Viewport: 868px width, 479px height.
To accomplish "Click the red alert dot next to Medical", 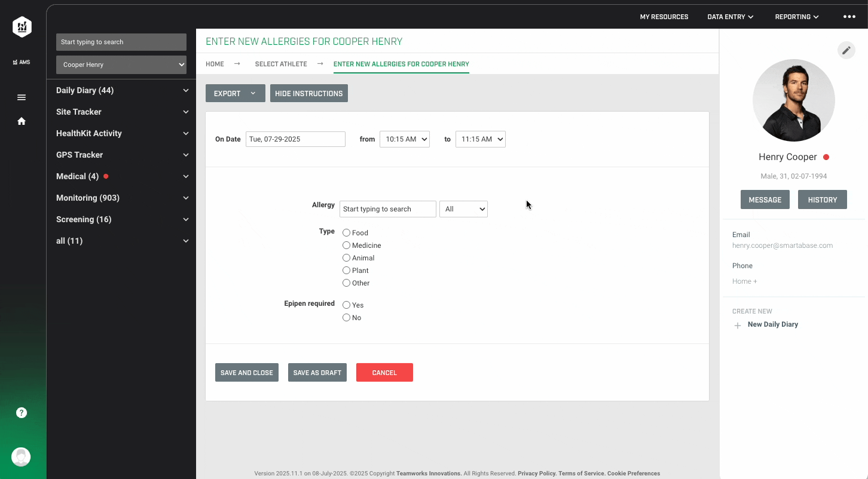I will click(106, 176).
